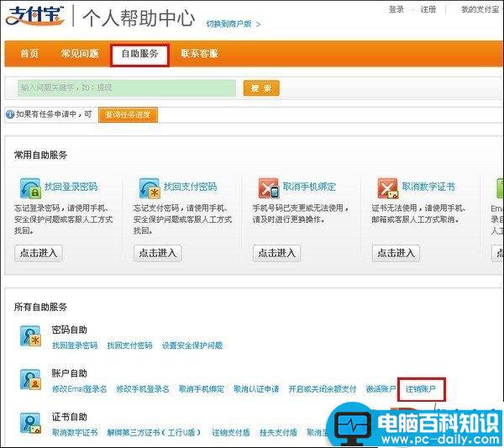Click the 所有自助服务 heading

(x=40, y=307)
